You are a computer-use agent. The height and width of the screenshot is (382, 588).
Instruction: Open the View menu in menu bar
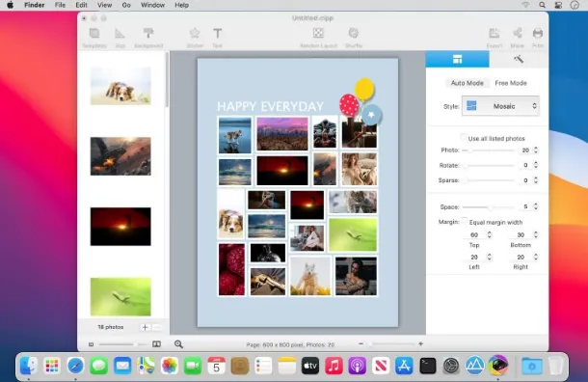[x=104, y=5]
